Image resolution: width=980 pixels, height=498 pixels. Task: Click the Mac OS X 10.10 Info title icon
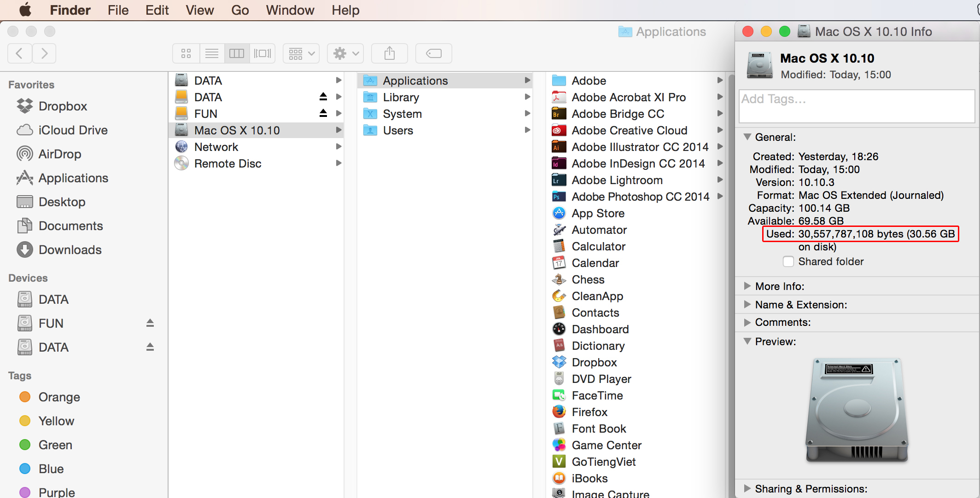804,31
